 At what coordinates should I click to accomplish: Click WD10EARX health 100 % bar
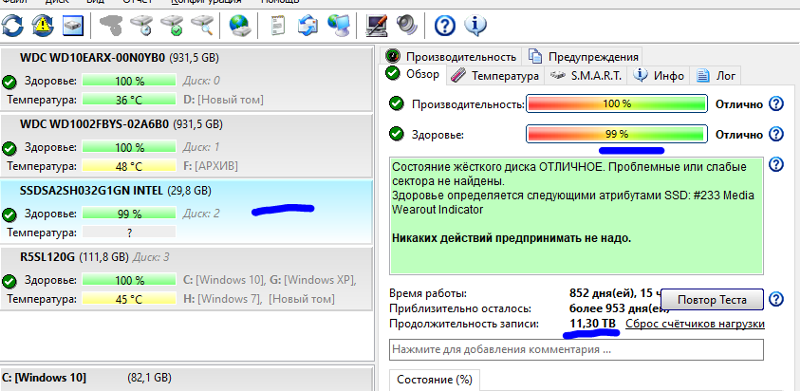(129, 81)
